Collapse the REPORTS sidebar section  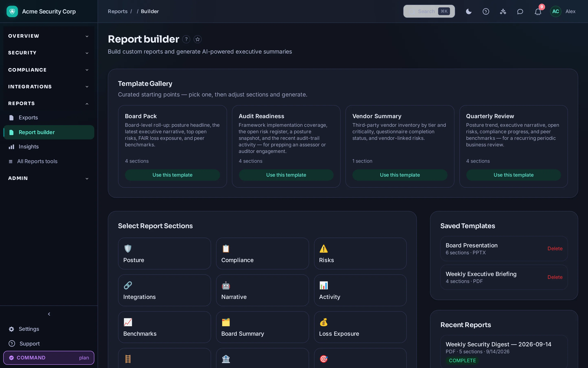click(49, 103)
